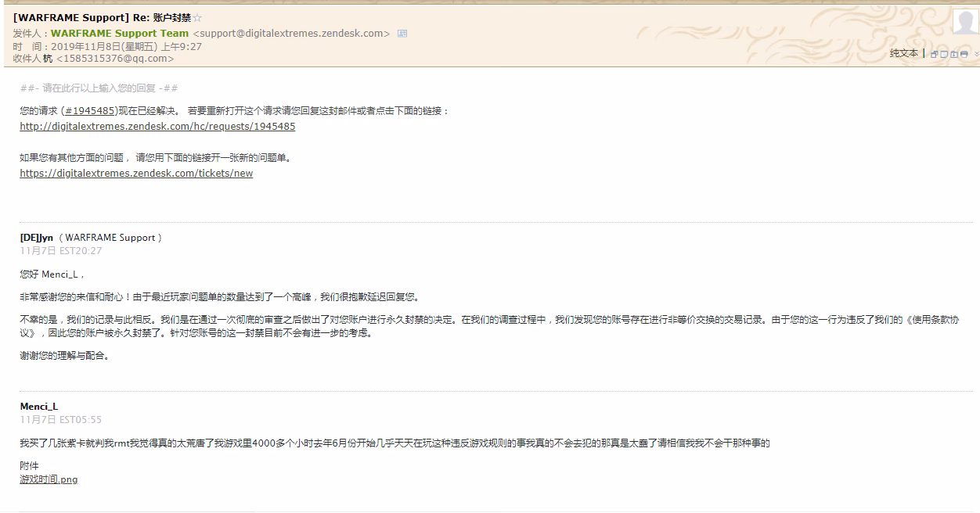The width and height of the screenshot is (980, 513).
Task: Click recipient address 1585315376@qq.com
Action: [115, 59]
